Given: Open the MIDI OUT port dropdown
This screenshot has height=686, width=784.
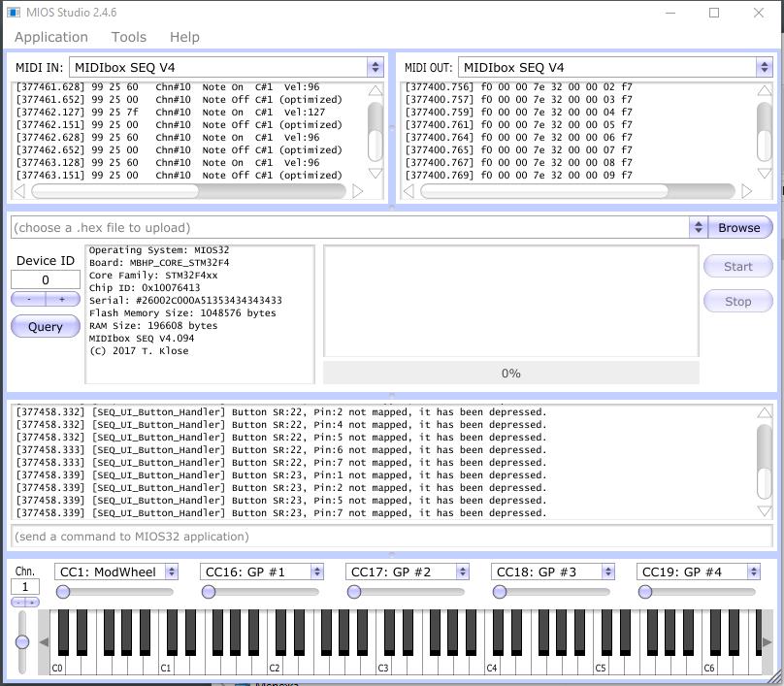Looking at the screenshot, I should pyautogui.click(x=764, y=67).
